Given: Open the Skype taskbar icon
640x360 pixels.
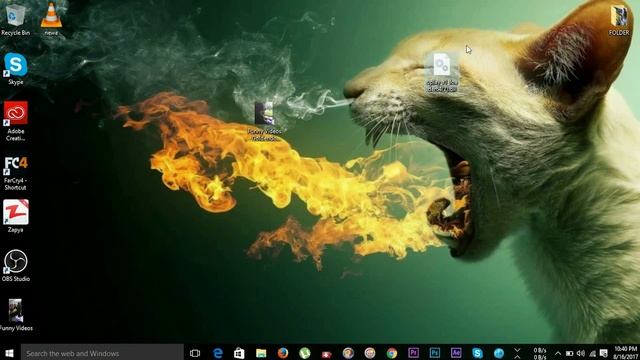Looking at the screenshot, I should click(x=477, y=353).
